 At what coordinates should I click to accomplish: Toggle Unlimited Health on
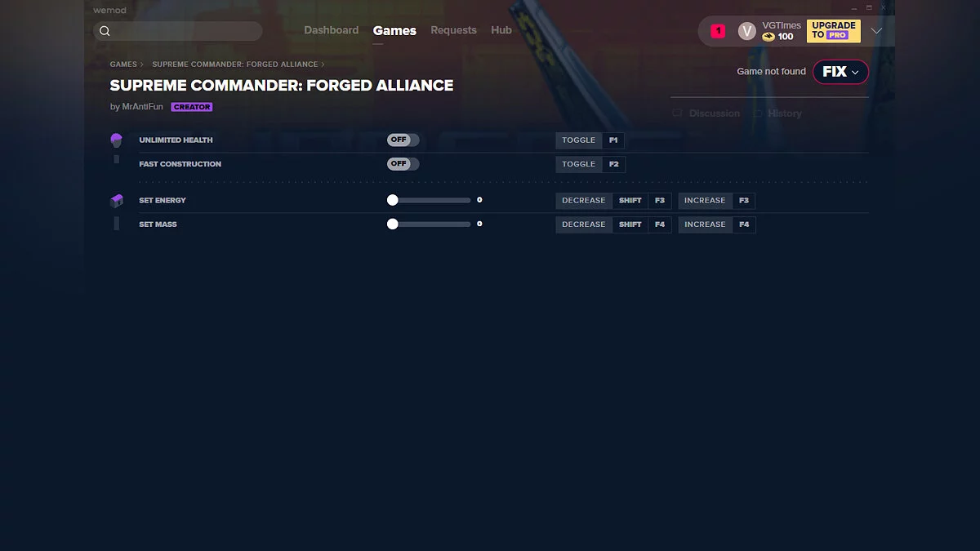point(403,140)
